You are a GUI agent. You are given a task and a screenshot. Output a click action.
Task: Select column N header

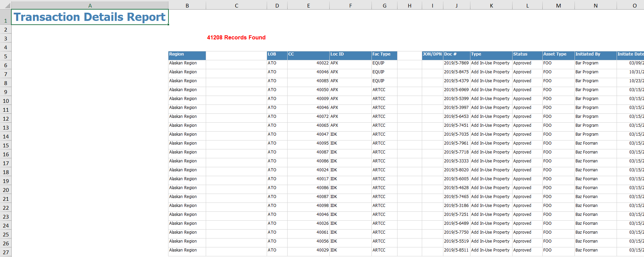point(596,5)
